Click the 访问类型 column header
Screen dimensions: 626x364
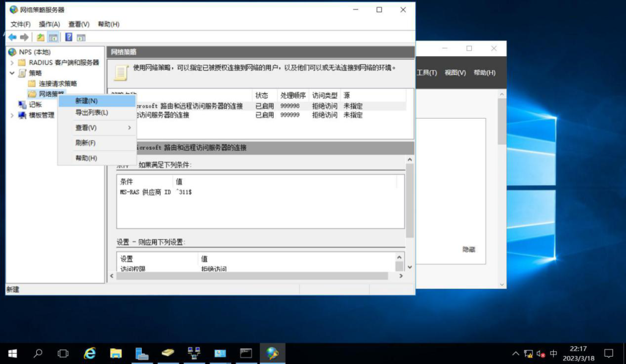[325, 95]
